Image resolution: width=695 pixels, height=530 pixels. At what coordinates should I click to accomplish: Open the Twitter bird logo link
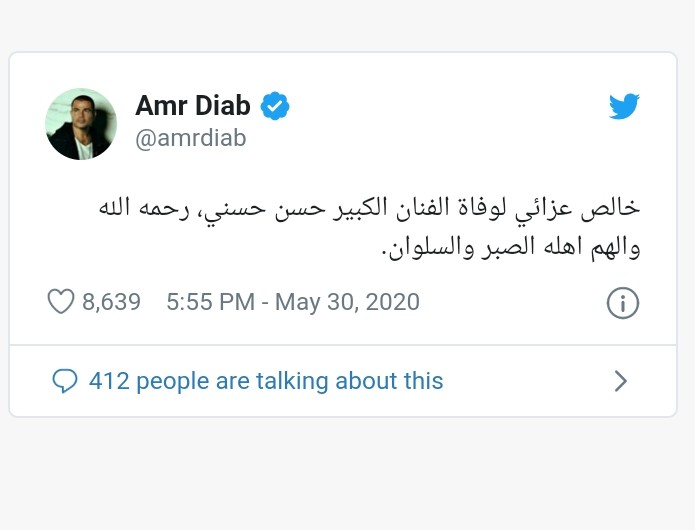(624, 106)
